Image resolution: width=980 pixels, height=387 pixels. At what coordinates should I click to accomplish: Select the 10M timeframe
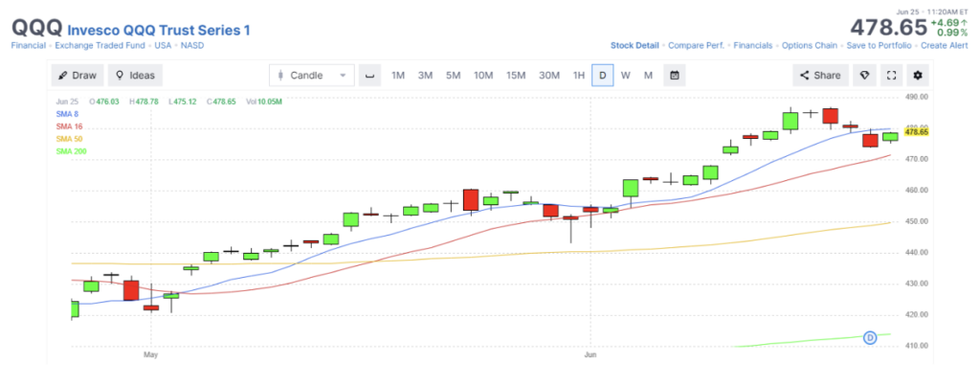483,75
